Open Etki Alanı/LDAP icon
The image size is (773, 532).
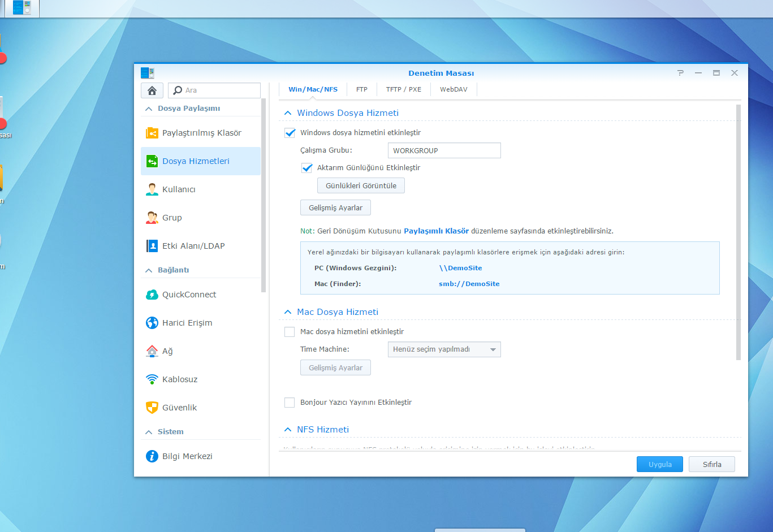click(152, 246)
